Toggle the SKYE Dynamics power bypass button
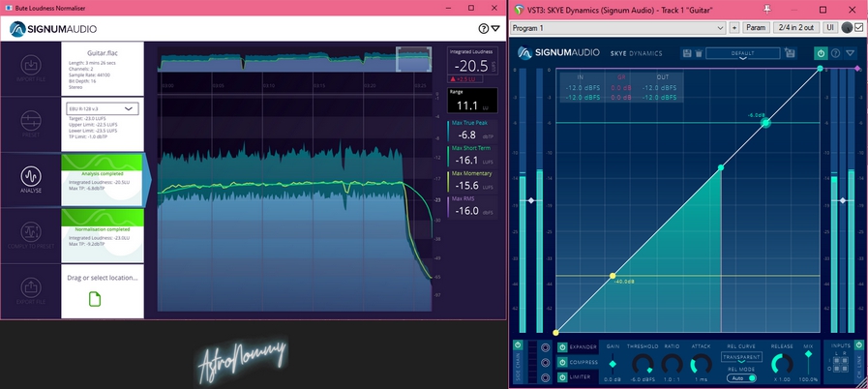Viewport: 868px width, 389px height. (821, 54)
